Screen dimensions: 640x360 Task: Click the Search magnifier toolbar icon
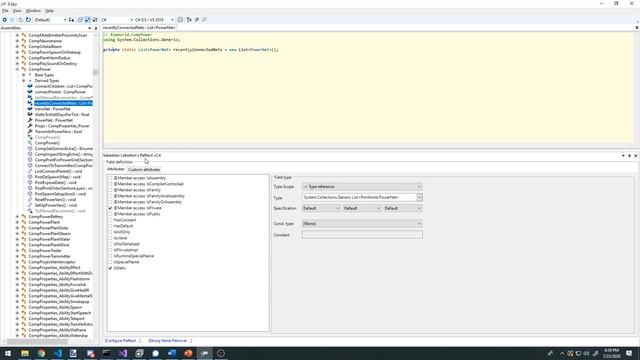click(x=204, y=20)
